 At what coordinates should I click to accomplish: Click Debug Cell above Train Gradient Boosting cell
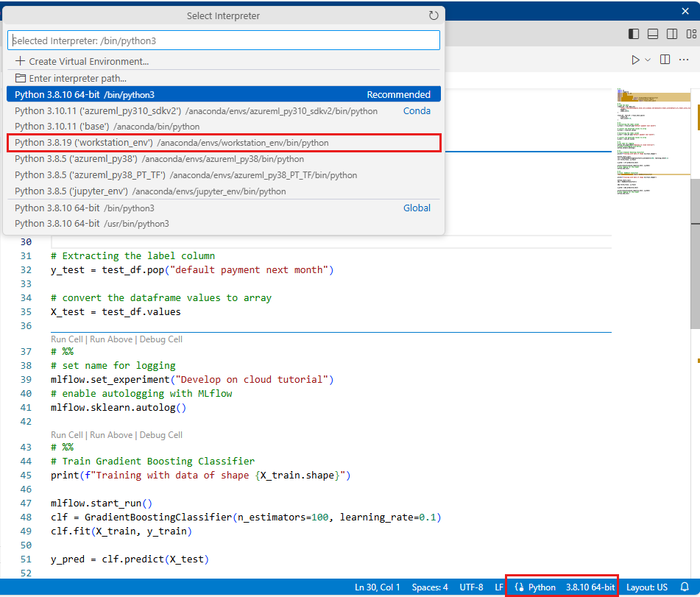click(x=160, y=435)
